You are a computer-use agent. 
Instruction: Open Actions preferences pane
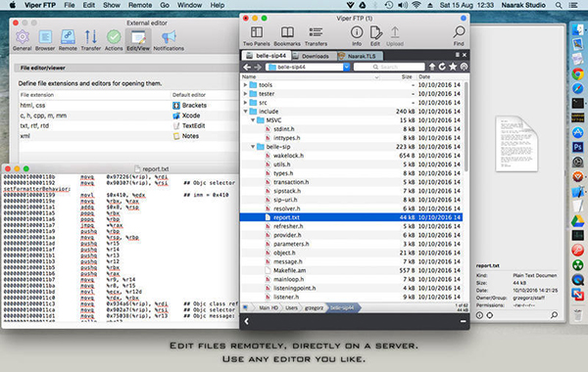click(x=114, y=40)
